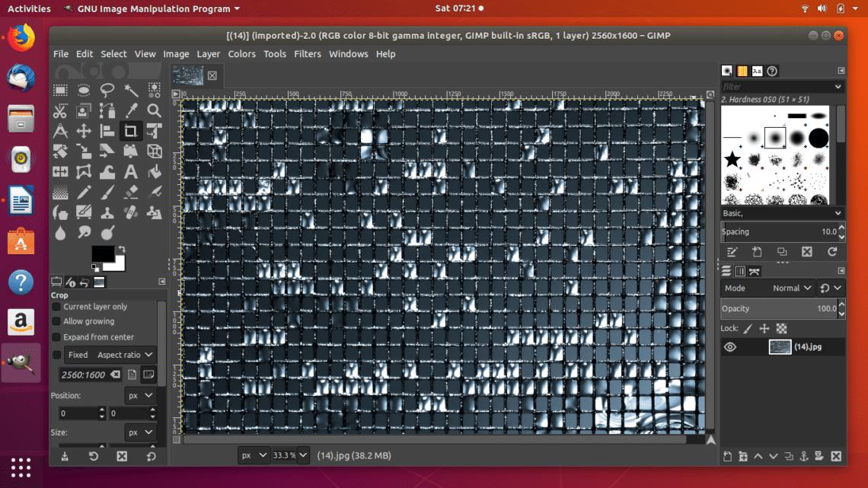Refresh brushes icon
868x488 pixels.
[832, 252]
